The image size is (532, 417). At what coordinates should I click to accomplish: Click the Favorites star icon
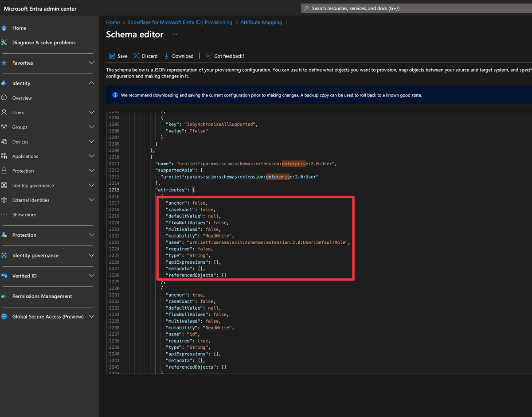[x=4, y=63]
